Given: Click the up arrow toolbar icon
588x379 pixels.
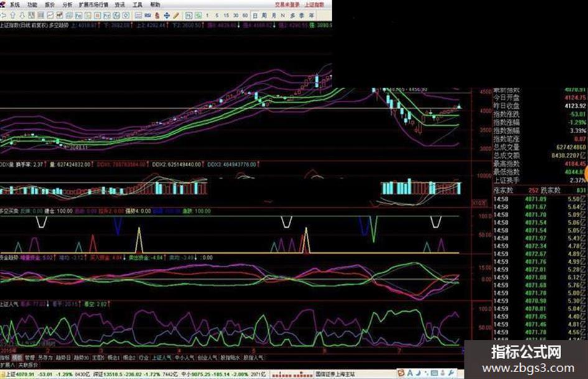Looking at the screenshot, I should [12, 16].
